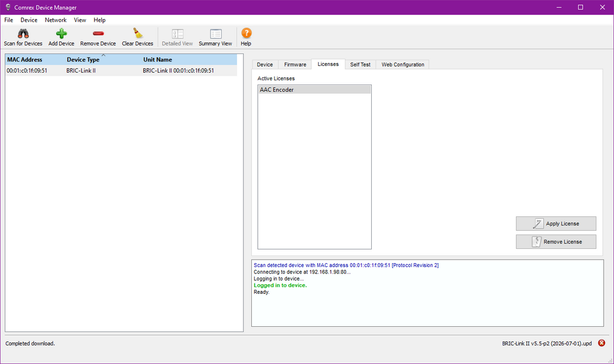The image size is (614, 364).
Task: Open the Device menu
Action: click(x=29, y=20)
